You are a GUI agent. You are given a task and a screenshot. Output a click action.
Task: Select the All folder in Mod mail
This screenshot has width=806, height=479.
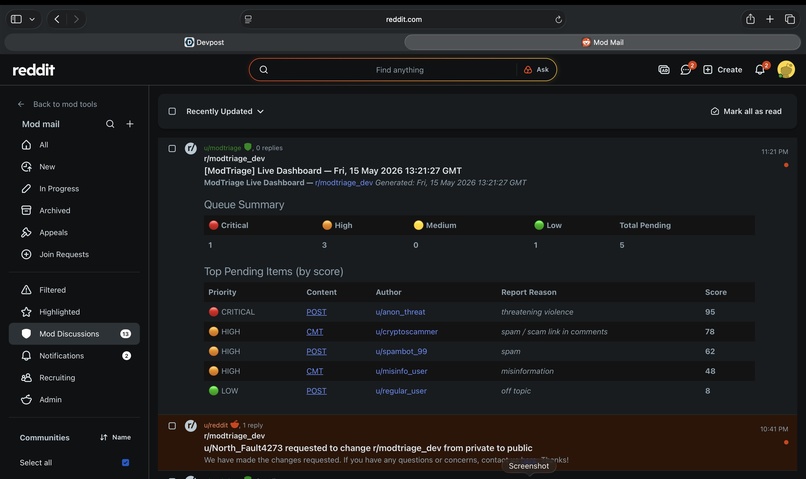[74, 145]
